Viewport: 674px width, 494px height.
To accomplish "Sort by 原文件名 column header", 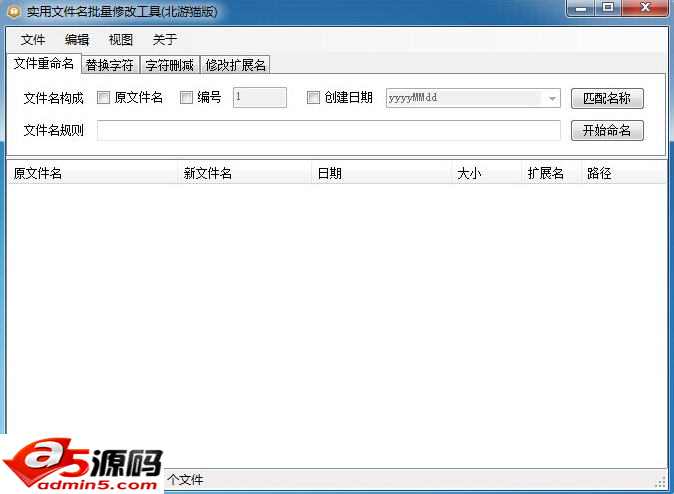I will click(92, 173).
